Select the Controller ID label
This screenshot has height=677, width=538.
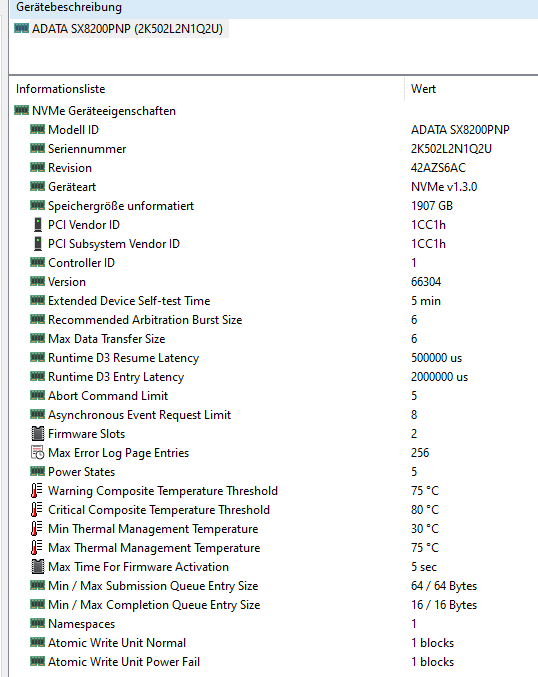click(82, 263)
